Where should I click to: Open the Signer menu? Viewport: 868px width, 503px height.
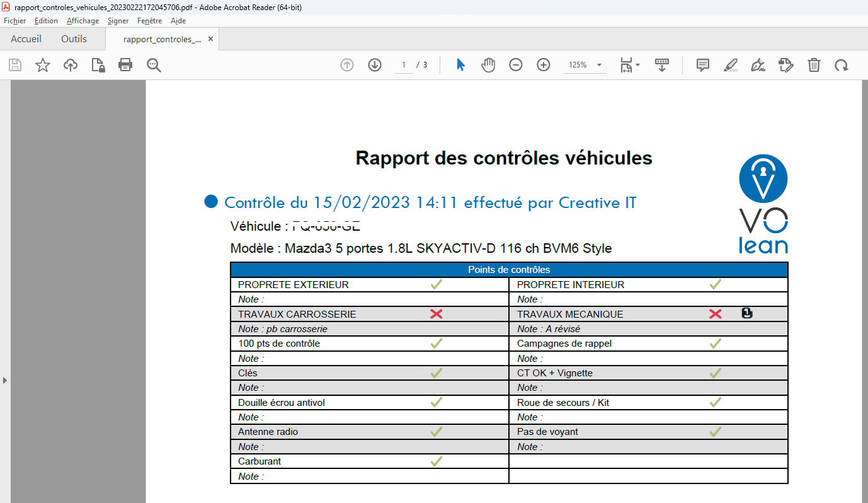(x=118, y=21)
